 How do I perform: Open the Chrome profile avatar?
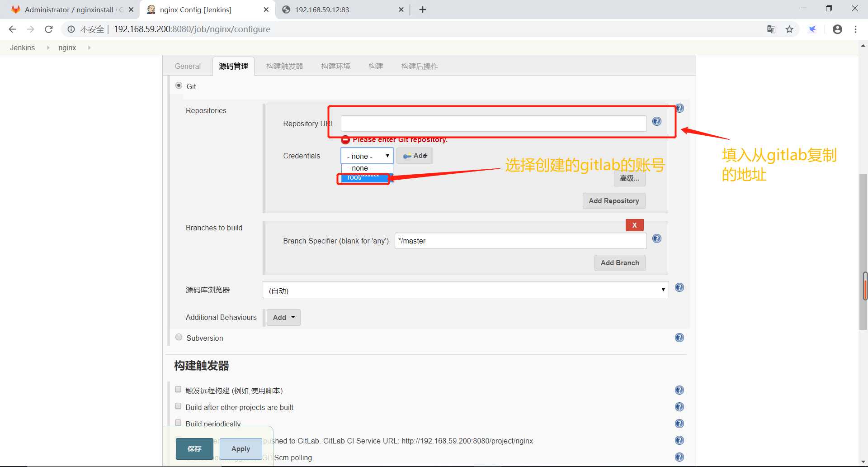pos(837,29)
